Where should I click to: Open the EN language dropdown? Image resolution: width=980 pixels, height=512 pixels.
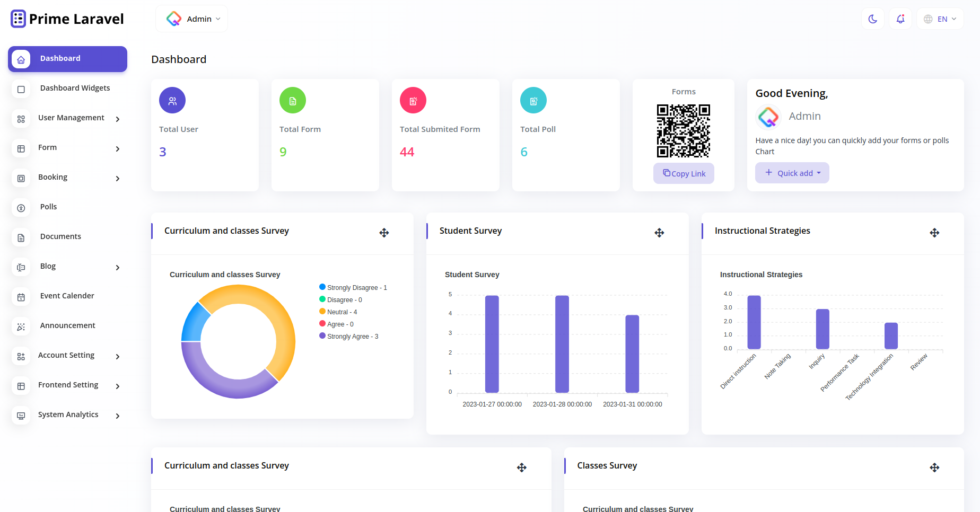pos(940,19)
